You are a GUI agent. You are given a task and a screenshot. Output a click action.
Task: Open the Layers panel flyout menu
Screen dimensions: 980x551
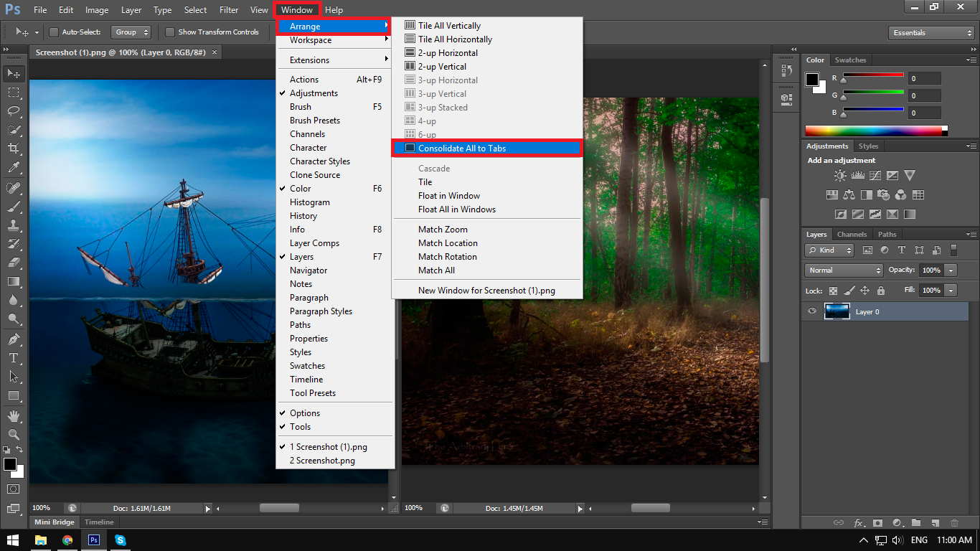pos(971,235)
